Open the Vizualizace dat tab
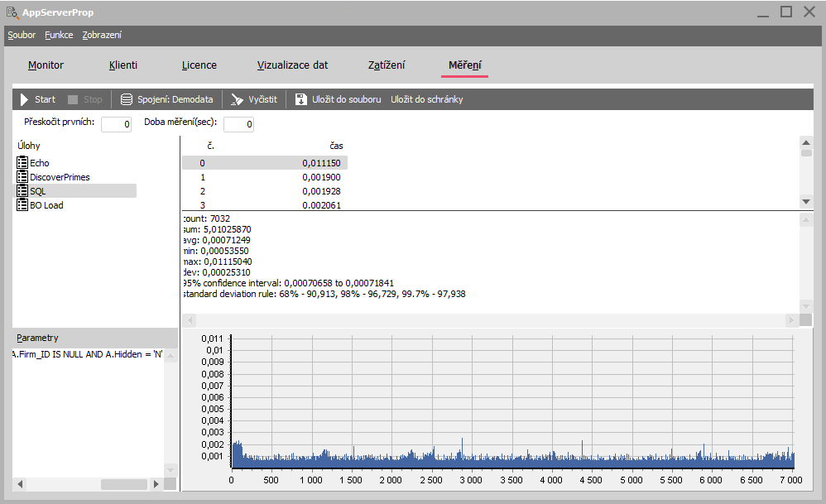826x504 pixels. click(292, 65)
